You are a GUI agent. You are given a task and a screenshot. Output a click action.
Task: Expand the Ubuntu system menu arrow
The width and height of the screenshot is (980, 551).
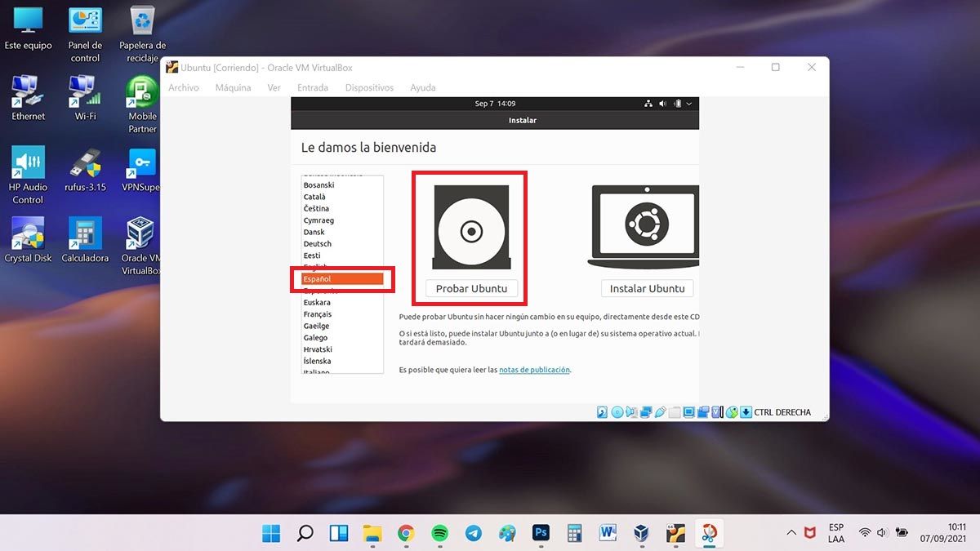[x=689, y=104]
